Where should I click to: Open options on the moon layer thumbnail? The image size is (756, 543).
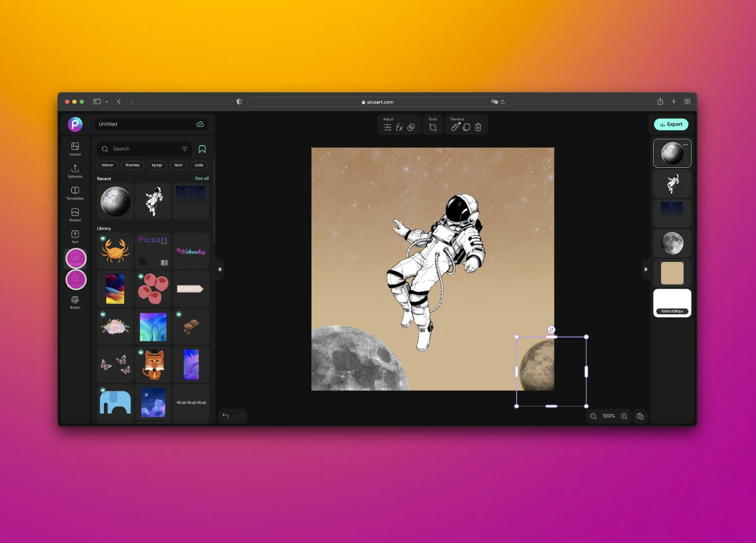[685, 145]
